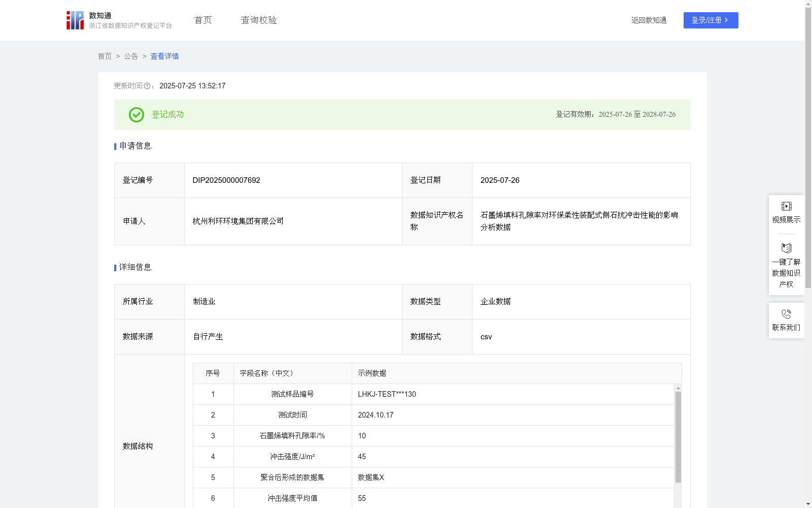812x508 pixels.
Task: Click the 制造业 industry value
Action: [204, 302]
